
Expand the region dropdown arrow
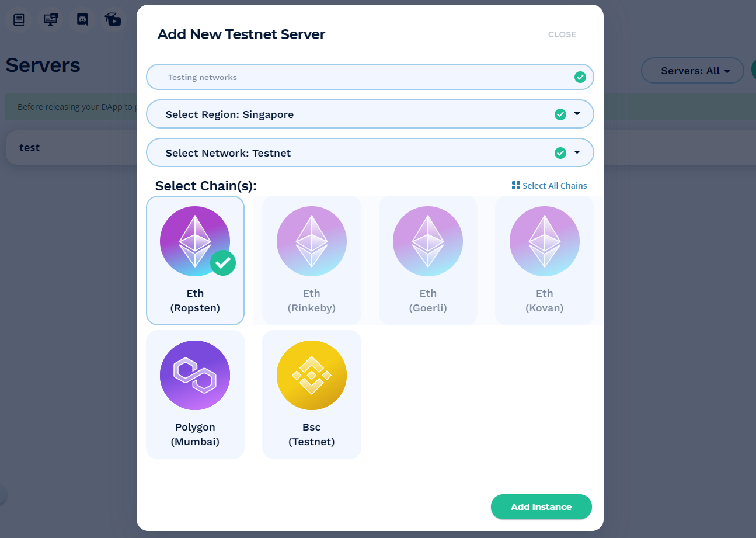[577, 114]
